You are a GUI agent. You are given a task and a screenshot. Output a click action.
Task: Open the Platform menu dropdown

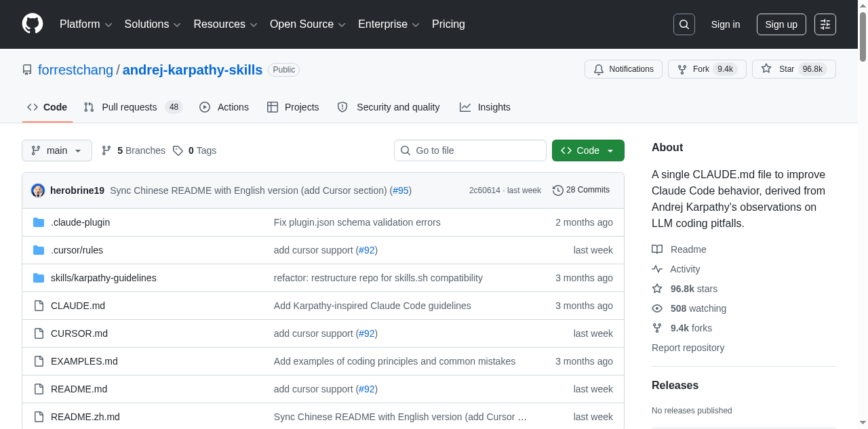[85, 24]
